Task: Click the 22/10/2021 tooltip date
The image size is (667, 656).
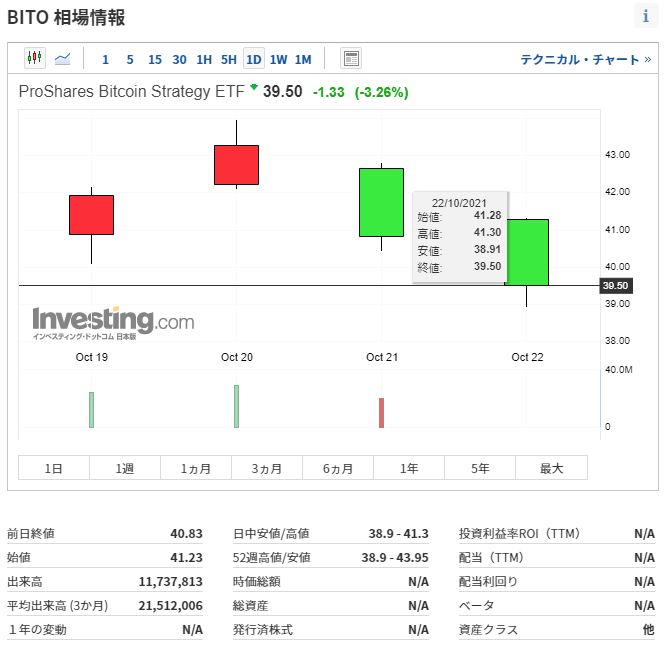Action: (x=459, y=203)
